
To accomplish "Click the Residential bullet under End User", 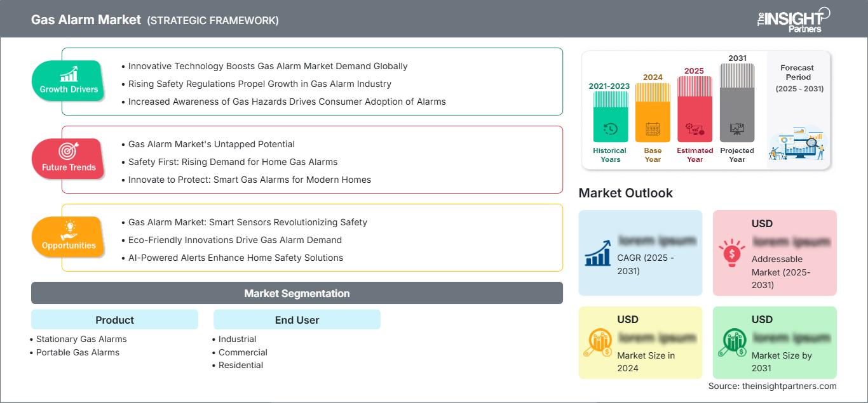I will [241, 365].
